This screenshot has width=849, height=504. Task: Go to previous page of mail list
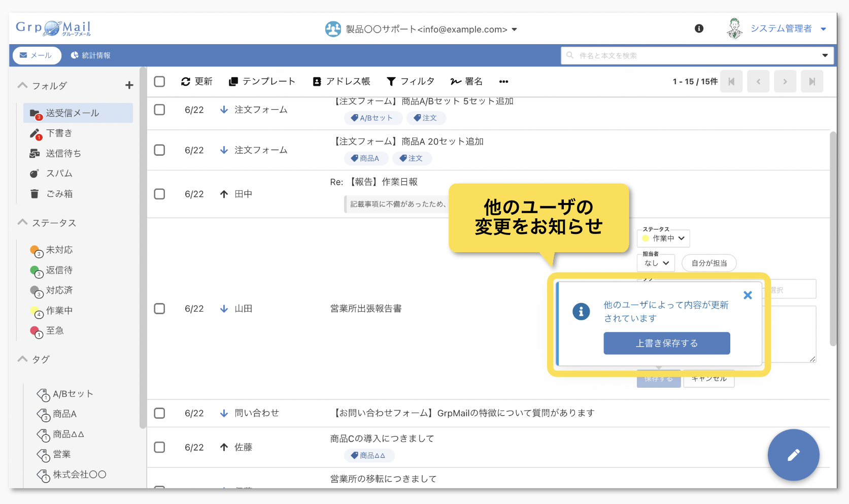tap(758, 81)
